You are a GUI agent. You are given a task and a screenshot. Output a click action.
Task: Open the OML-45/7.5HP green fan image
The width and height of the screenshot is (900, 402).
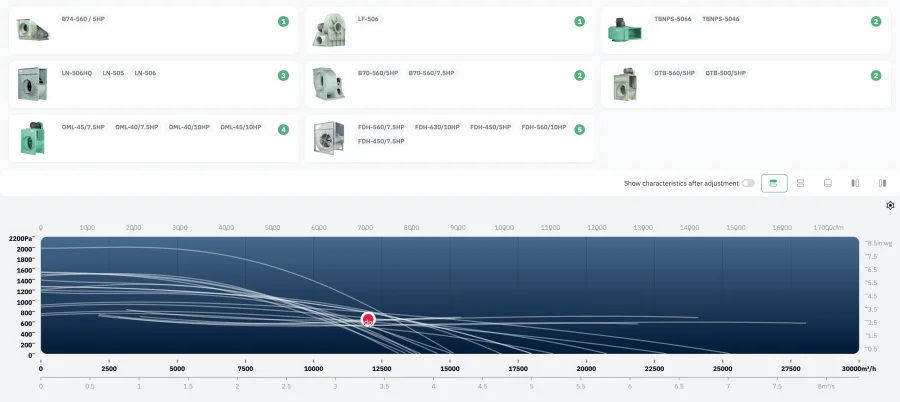[x=32, y=138]
